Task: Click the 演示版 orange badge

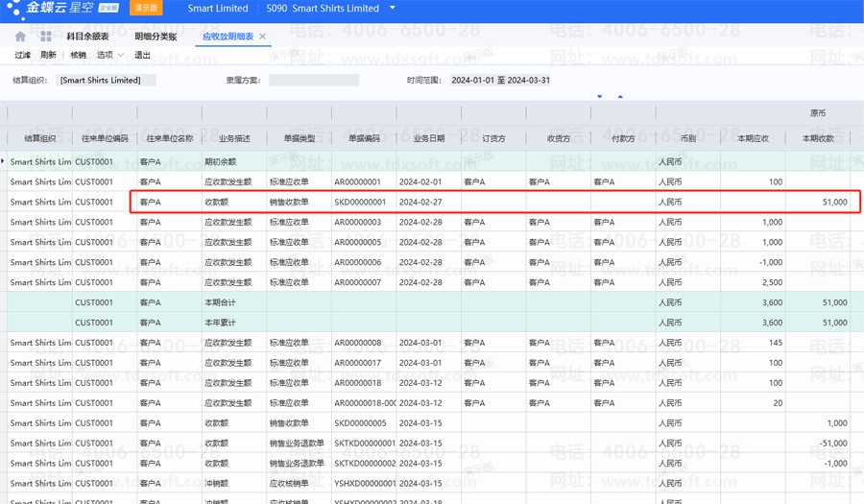Action: [x=146, y=9]
